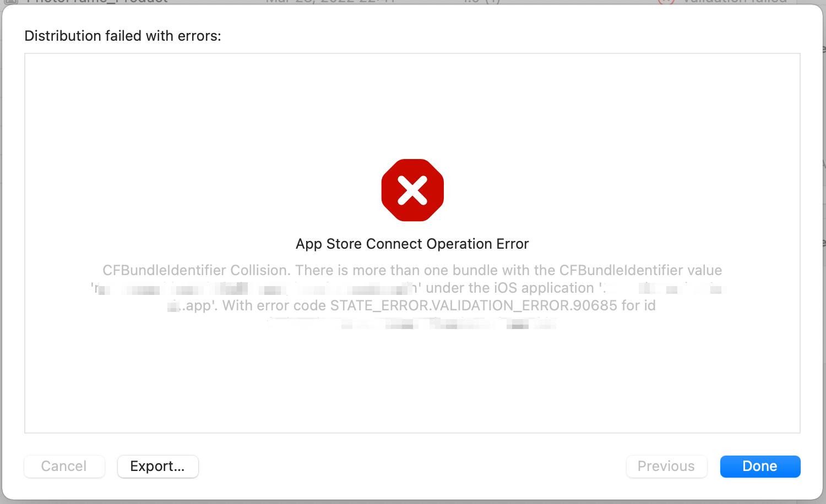This screenshot has width=826, height=504.
Task: Select the App Store Connect Operation Error title
Action: click(412, 244)
